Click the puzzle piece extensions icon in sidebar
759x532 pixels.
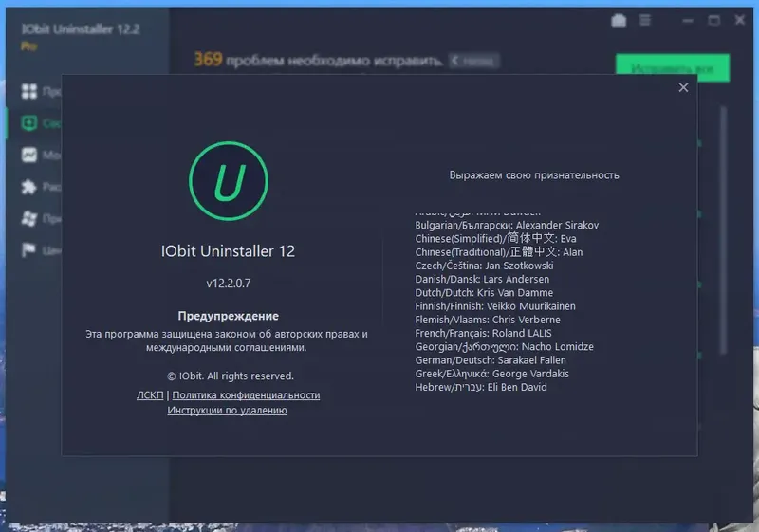[29, 187]
